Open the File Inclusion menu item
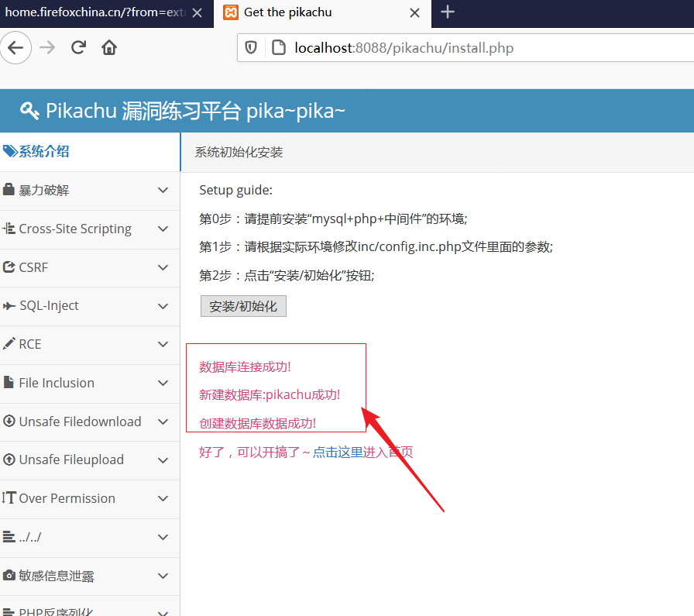694x616 pixels. (90, 383)
